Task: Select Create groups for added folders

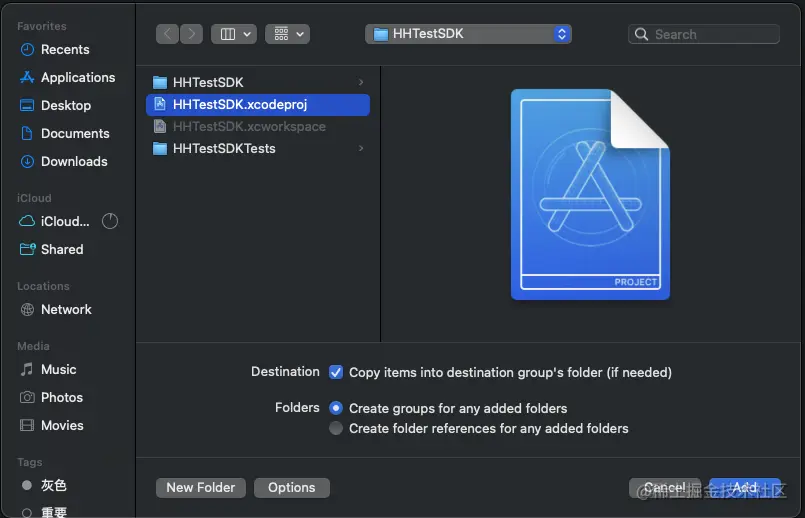Action: pos(336,408)
